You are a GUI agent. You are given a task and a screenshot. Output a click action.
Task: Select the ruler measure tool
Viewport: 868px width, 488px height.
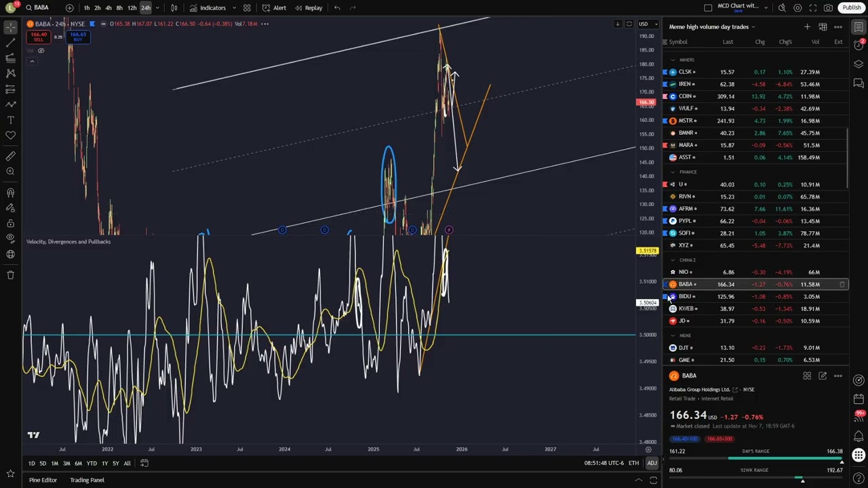(10, 156)
